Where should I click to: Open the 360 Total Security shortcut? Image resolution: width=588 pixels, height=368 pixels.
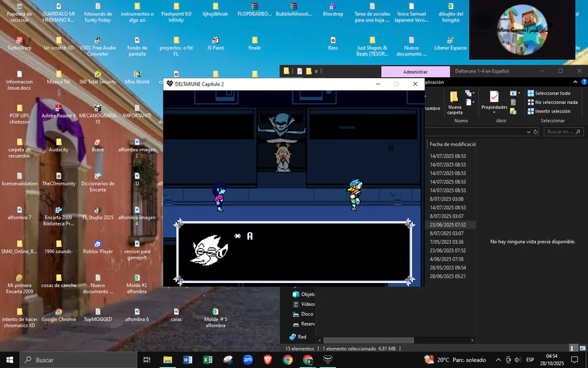[97, 77]
